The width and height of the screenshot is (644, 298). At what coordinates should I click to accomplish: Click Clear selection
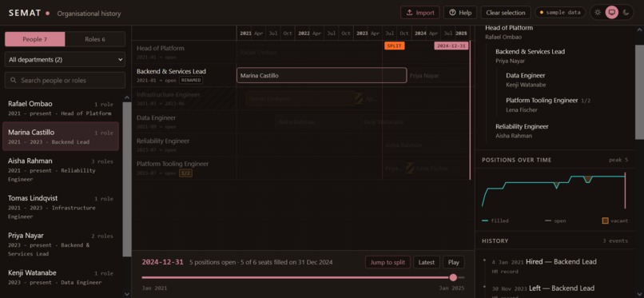(x=506, y=12)
